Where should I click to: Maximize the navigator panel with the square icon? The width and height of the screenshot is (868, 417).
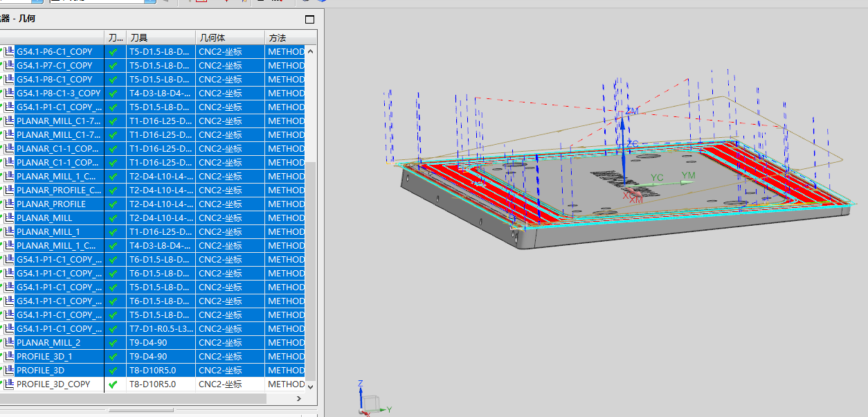(309, 19)
